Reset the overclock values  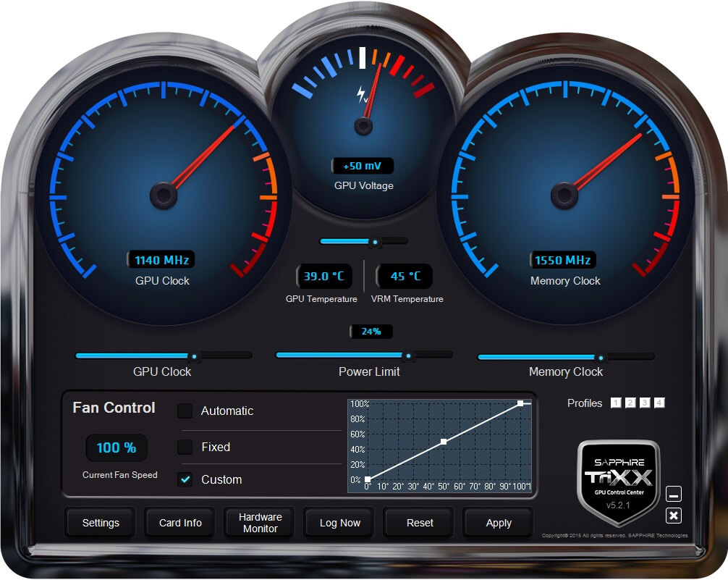420,523
